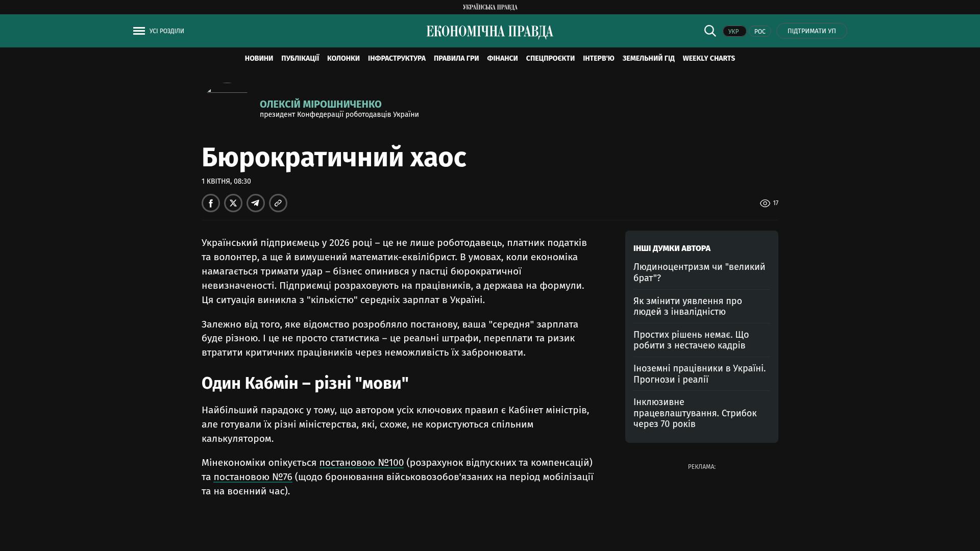Open the hamburger menu icon
The width and height of the screenshot is (980, 551).
(x=139, y=31)
